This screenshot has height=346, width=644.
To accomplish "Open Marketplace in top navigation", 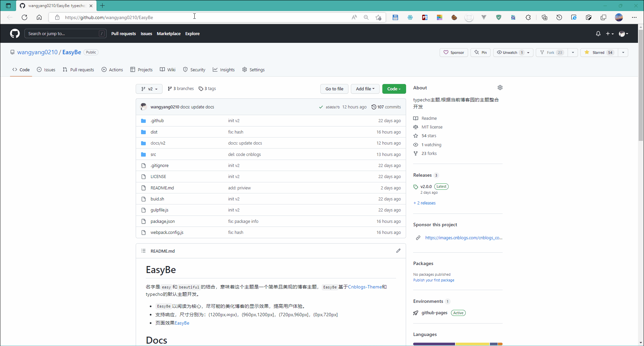I will tap(169, 33).
